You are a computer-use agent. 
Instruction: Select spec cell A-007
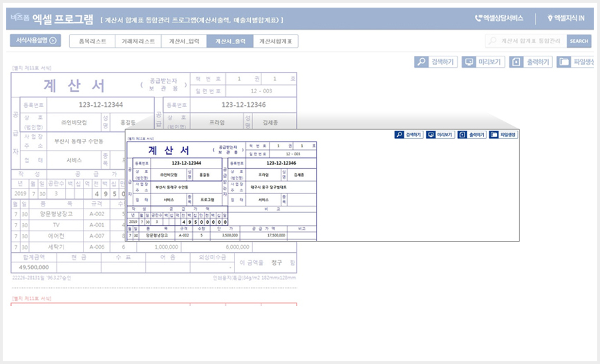click(x=97, y=236)
